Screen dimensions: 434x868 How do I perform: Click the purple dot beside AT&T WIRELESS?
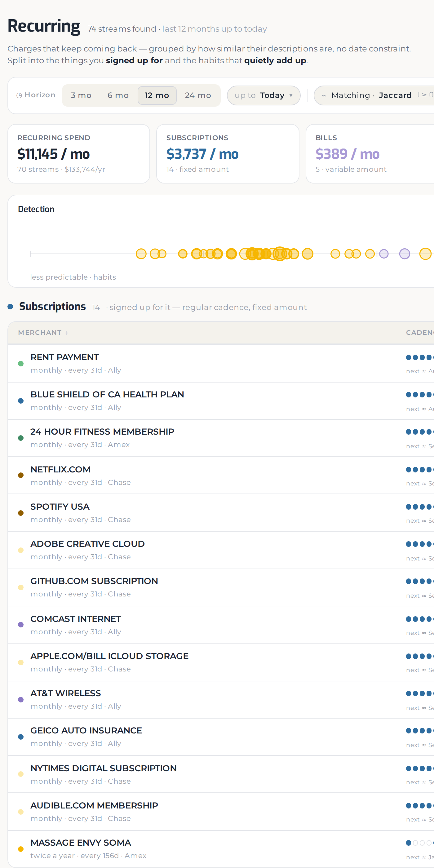(20, 700)
